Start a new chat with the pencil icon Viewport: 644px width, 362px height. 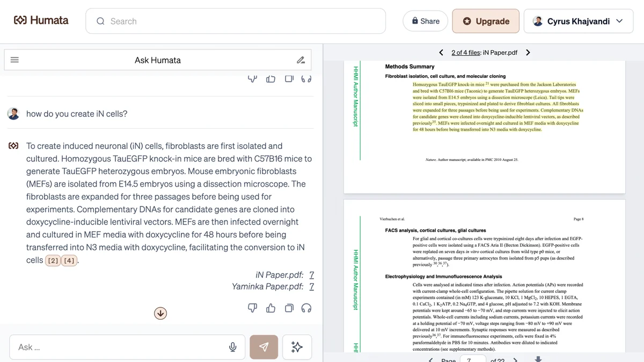coord(301,60)
